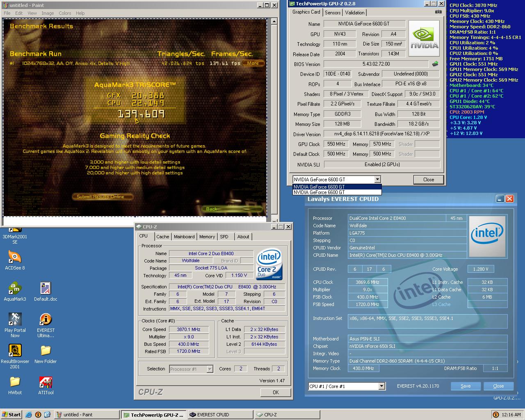This screenshot has height=420, width=525.
Task: Switch to the Sensors tab in GPU-Z
Action: click(x=333, y=13)
